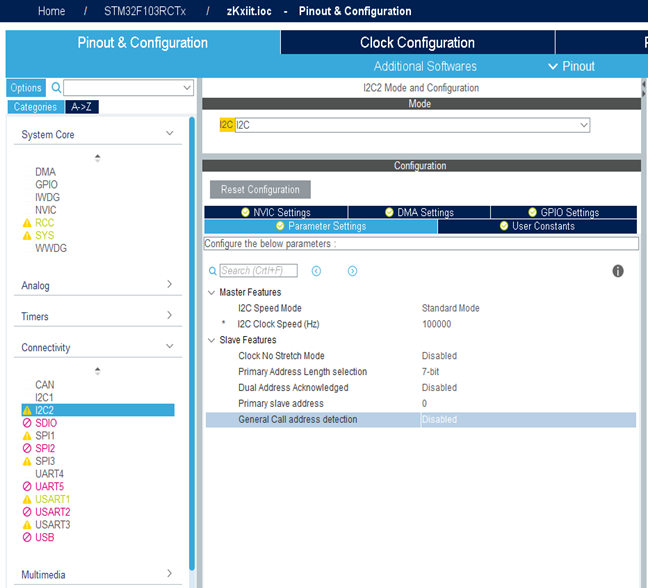Viewport: 648px width, 588px height.
Task: Switch to Categories view
Action: point(35,107)
